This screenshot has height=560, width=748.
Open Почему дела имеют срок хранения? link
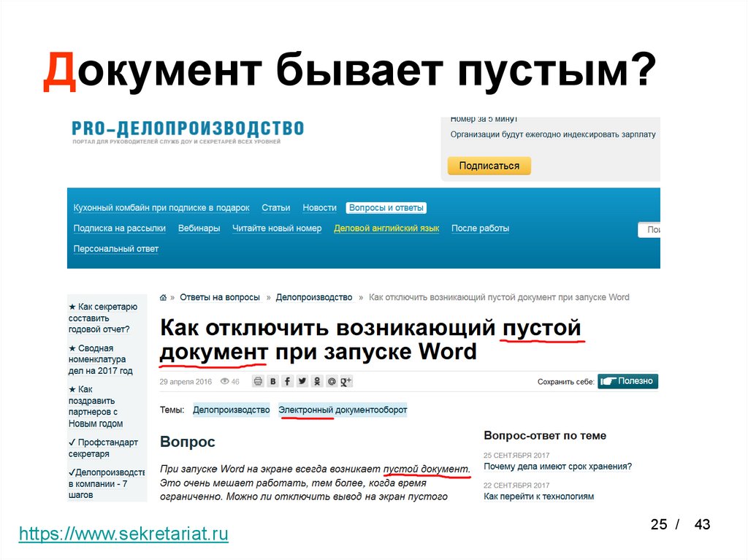pos(557,467)
